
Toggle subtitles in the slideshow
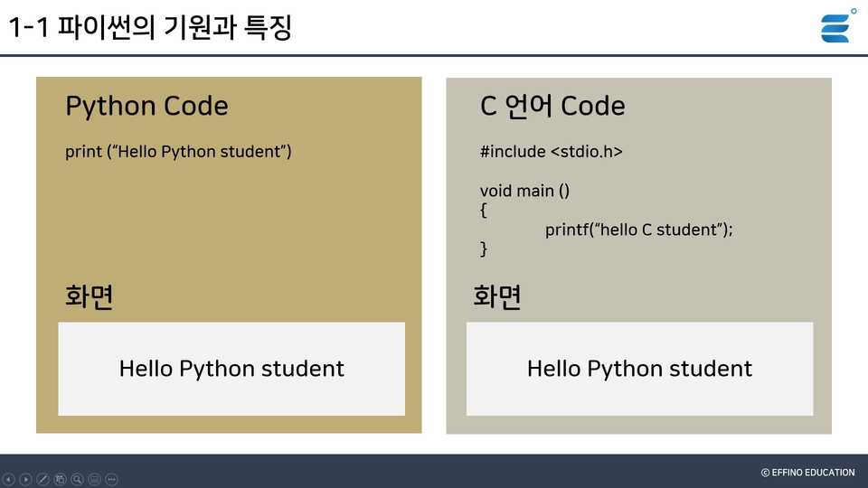(95, 479)
